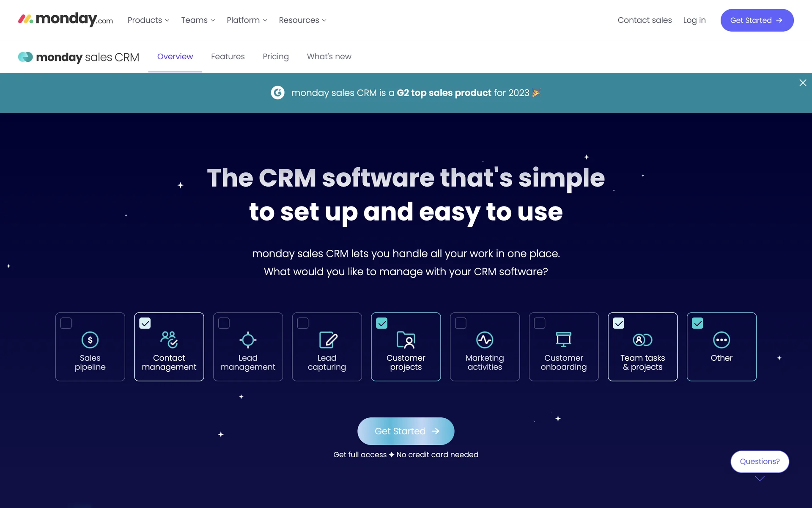Click the Lead management crosshair icon

coord(248,340)
